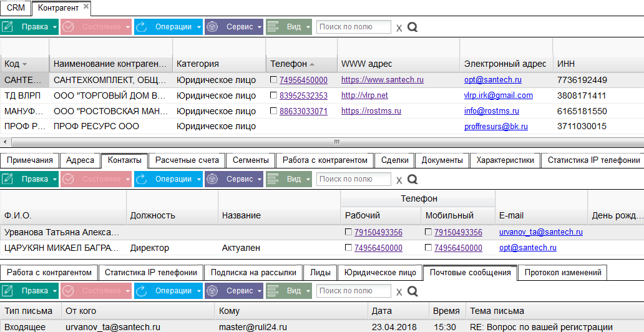The width and height of the screenshot is (644, 332).
Task: Open the Правка dropdown in the top toolbar
Action: click(x=55, y=27)
